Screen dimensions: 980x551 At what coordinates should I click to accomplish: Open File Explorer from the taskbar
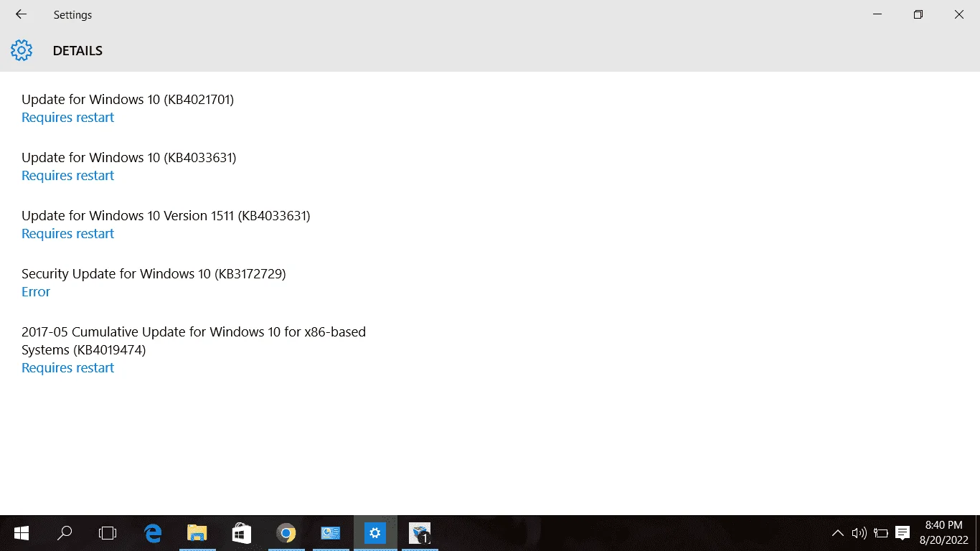[x=197, y=533]
